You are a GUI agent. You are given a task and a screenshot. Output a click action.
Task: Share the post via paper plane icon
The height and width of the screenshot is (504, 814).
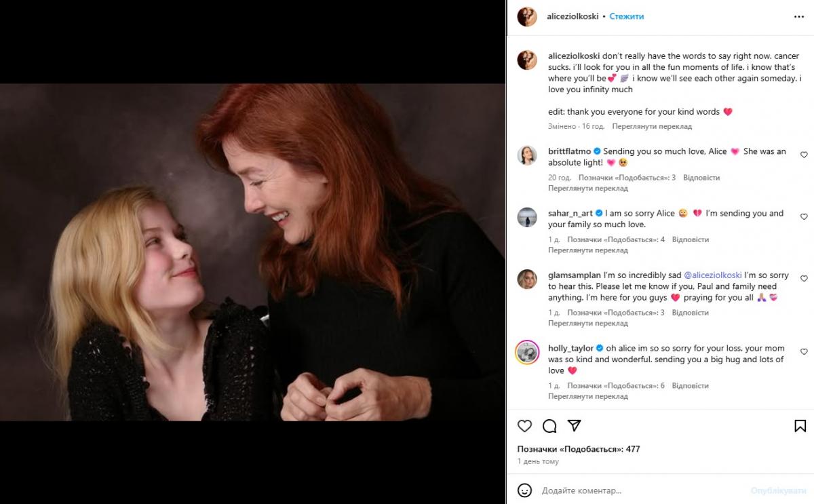point(574,426)
